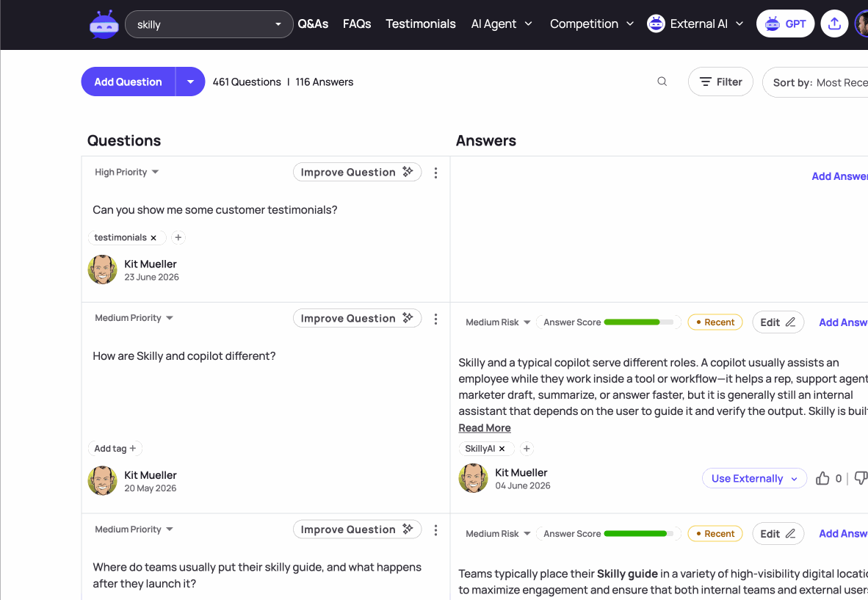Select question text about customer testimonials
The width and height of the screenshot is (868, 600).
214,210
